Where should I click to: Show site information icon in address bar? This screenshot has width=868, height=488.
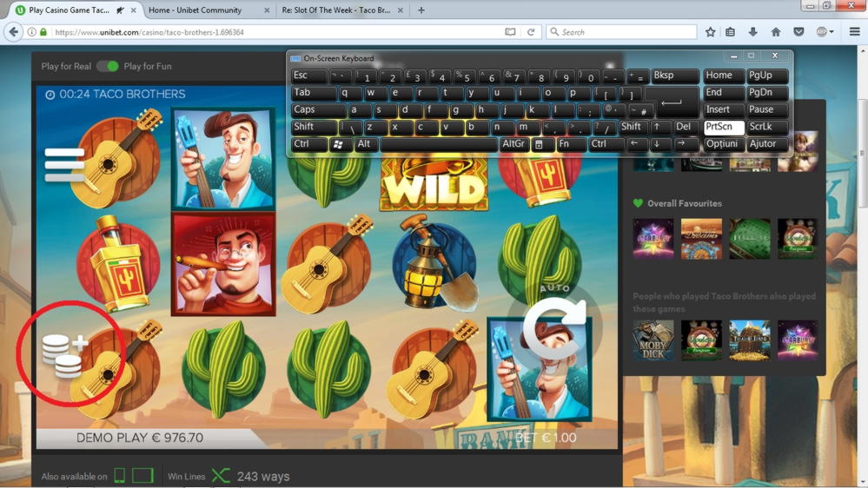(31, 32)
